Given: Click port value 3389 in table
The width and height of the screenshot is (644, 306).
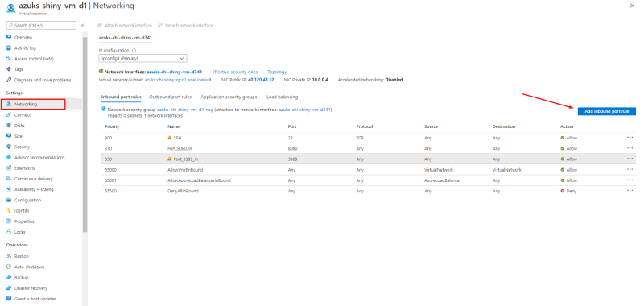Looking at the screenshot, I should (x=293, y=159).
